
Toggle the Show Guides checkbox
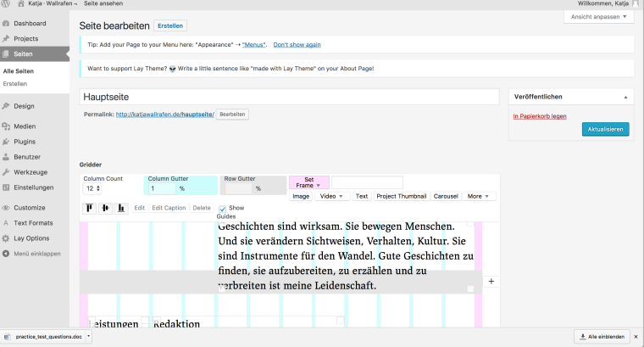point(223,208)
